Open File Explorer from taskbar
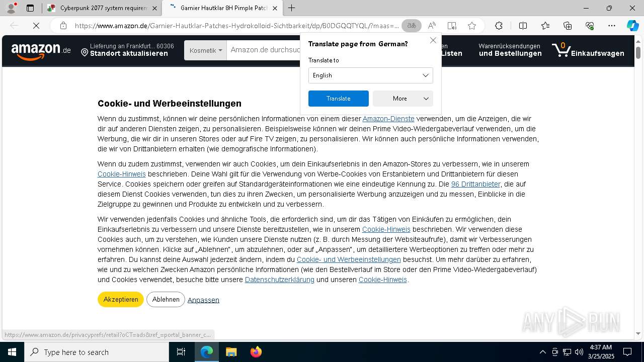 (231, 352)
